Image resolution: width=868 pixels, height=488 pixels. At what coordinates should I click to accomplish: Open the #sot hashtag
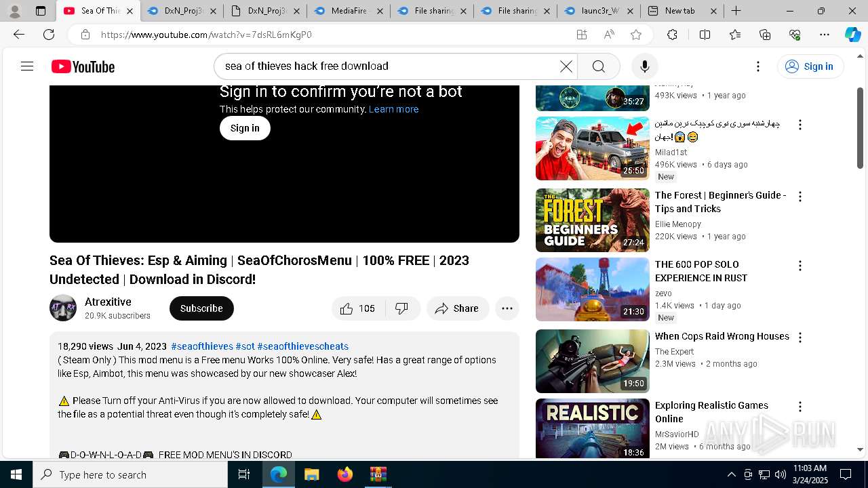[x=245, y=346]
